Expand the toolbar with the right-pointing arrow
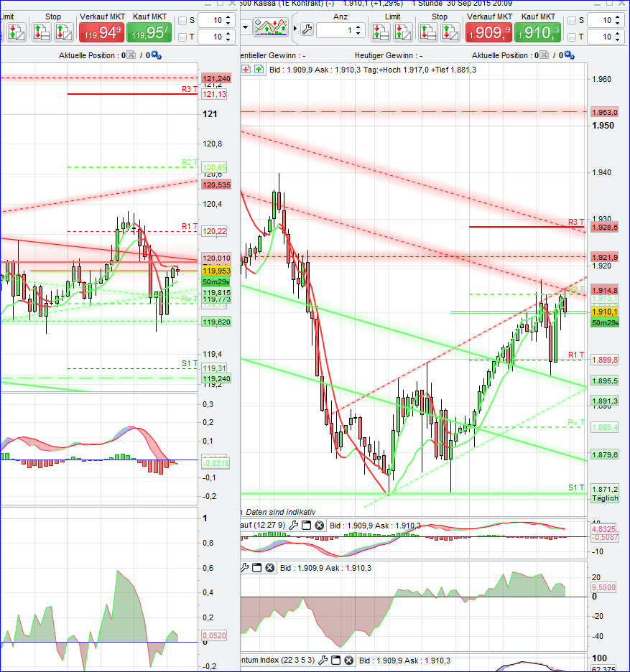The width and height of the screenshot is (630, 672). click(x=295, y=29)
